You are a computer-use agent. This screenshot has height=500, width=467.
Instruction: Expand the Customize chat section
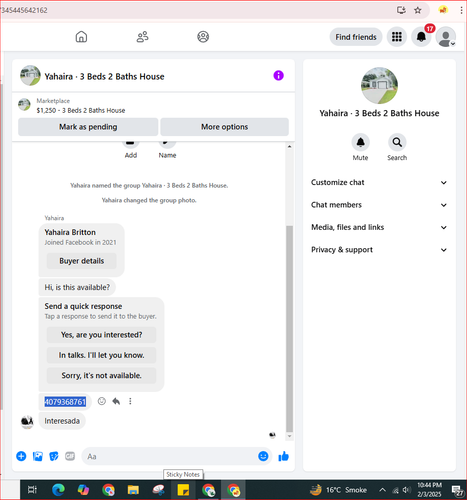[x=379, y=182]
